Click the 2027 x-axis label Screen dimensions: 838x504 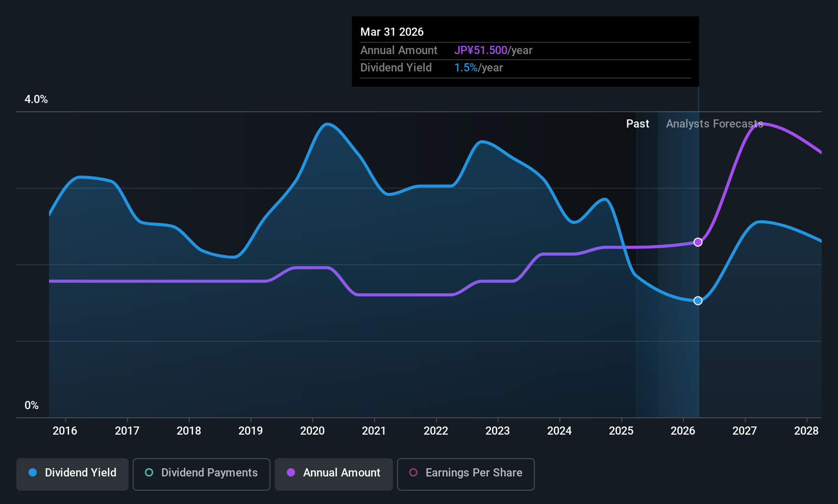745,431
